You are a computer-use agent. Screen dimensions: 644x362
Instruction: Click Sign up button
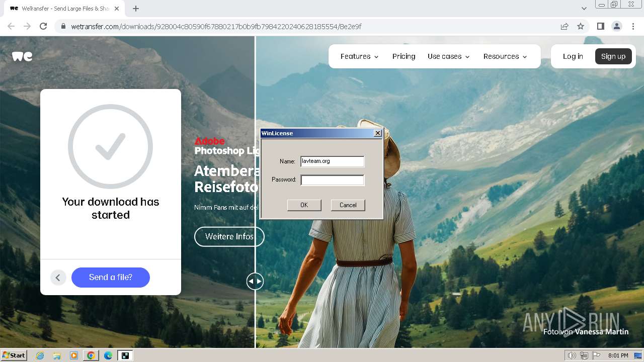pos(613,56)
